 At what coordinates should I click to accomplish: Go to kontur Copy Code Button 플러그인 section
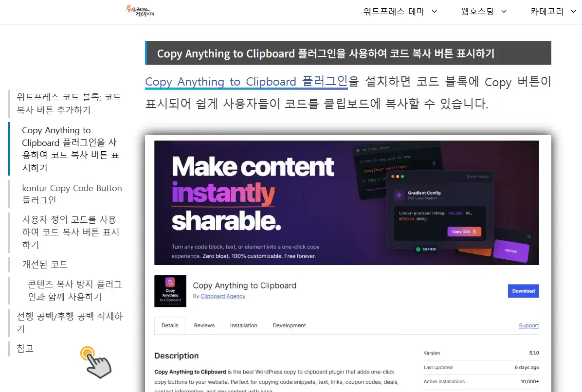pyautogui.click(x=72, y=194)
